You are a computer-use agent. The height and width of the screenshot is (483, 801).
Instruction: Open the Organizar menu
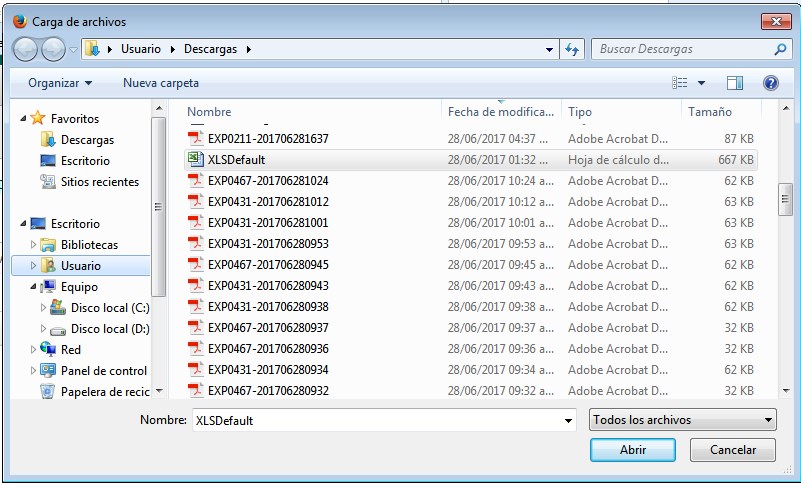[60, 83]
